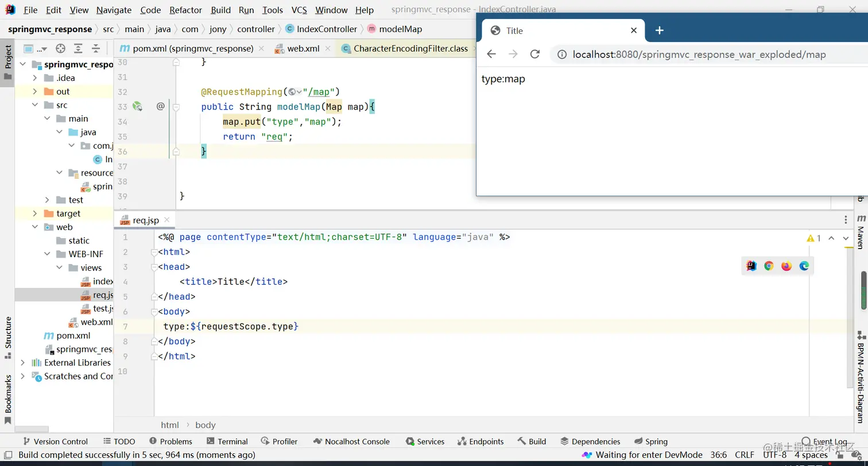The width and height of the screenshot is (868, 466).
Task: Open req.jsp preview in Firefox browser
Action: pos(786,266)
